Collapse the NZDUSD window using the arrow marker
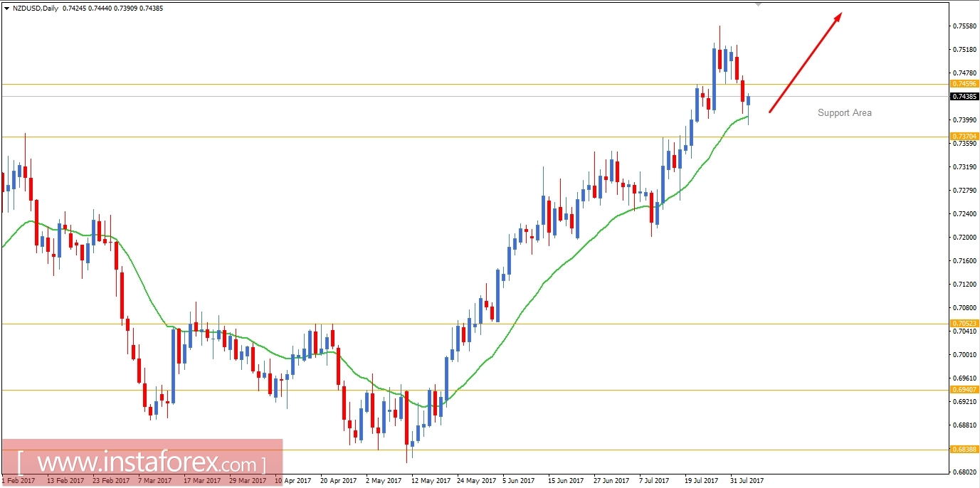This screenshot has height=488, width=980. 759,4
